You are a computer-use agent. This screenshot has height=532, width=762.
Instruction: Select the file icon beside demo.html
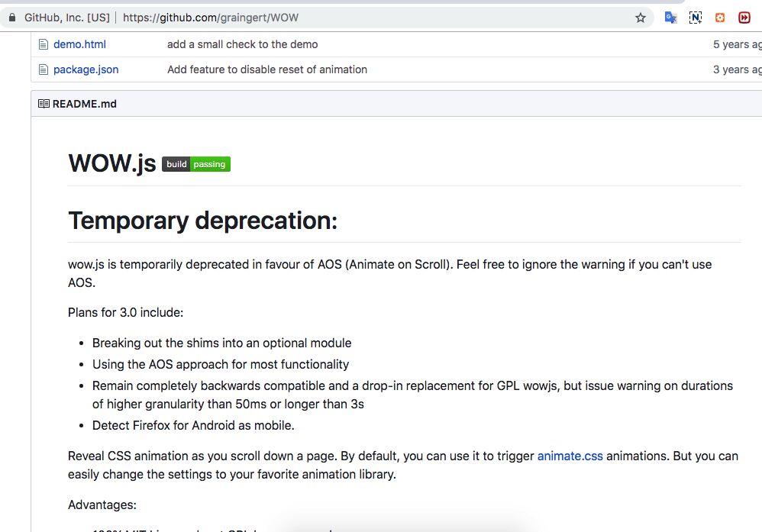click(x=44, y=44)
